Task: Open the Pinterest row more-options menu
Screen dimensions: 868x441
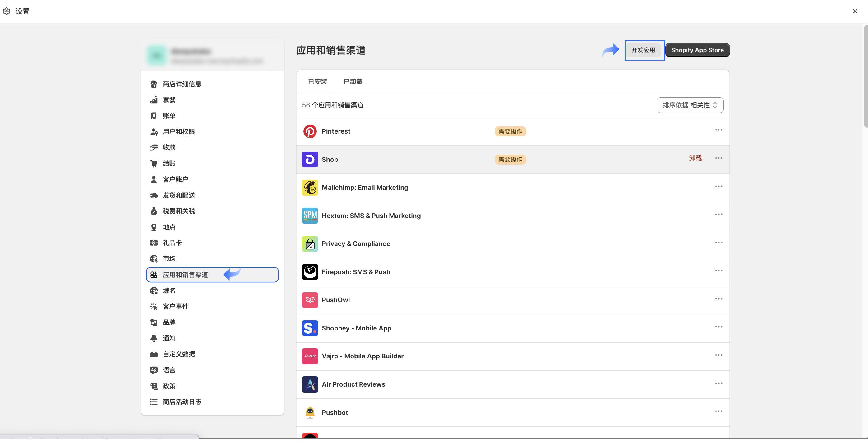Action: (718, 130)
